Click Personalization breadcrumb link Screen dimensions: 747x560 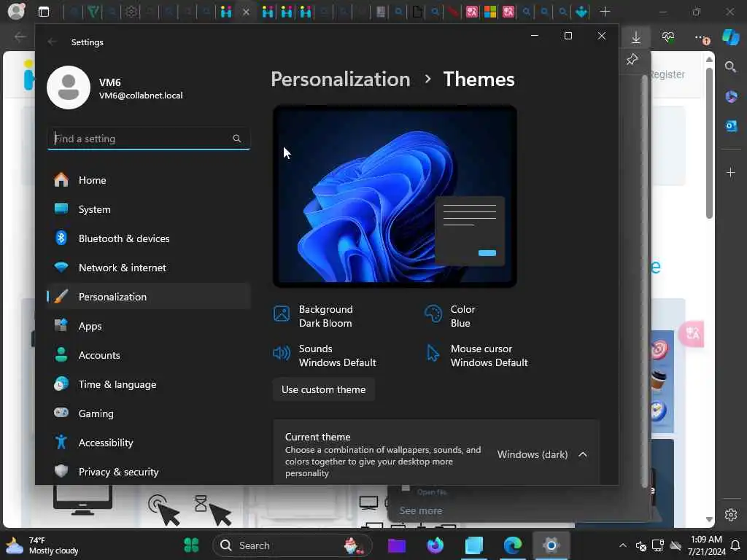(341, 79)
